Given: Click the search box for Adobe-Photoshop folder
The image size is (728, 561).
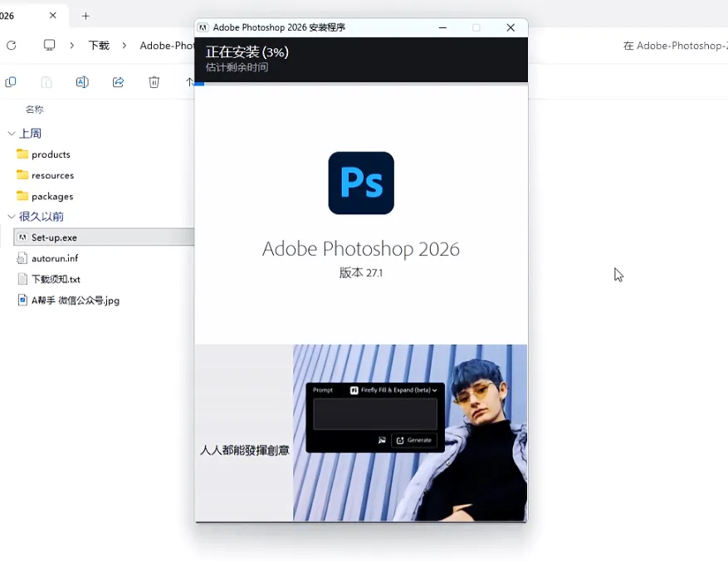Looking at the screenshot, I should pyautogui.click(x=676, y=46).
